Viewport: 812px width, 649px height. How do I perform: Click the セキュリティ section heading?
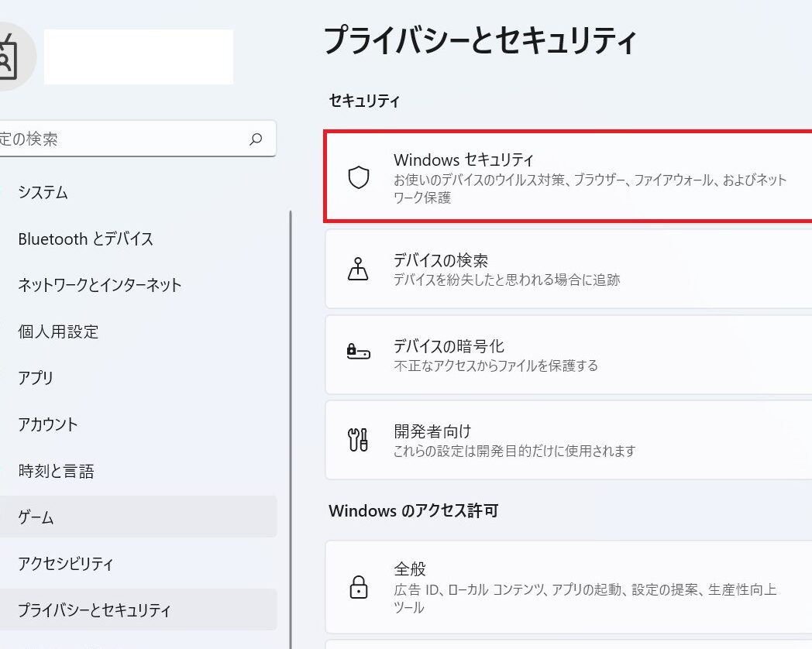[x=364, y=101]
